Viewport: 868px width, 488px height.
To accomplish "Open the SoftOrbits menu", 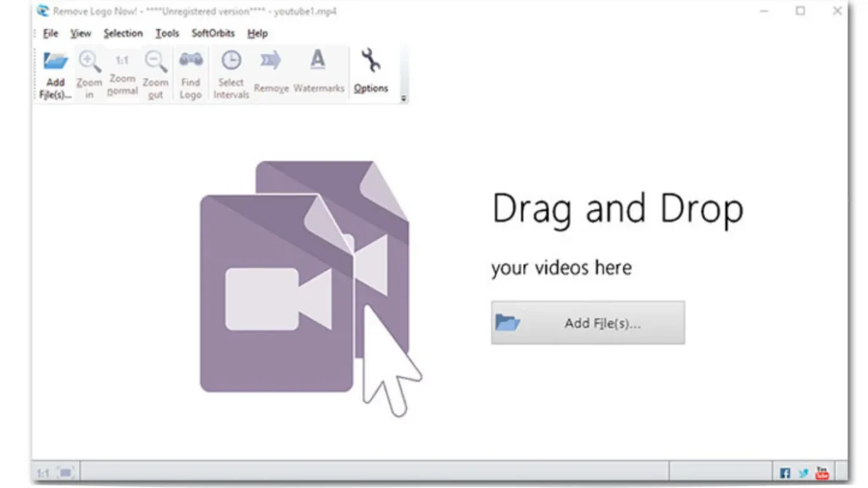I will 214,33.
